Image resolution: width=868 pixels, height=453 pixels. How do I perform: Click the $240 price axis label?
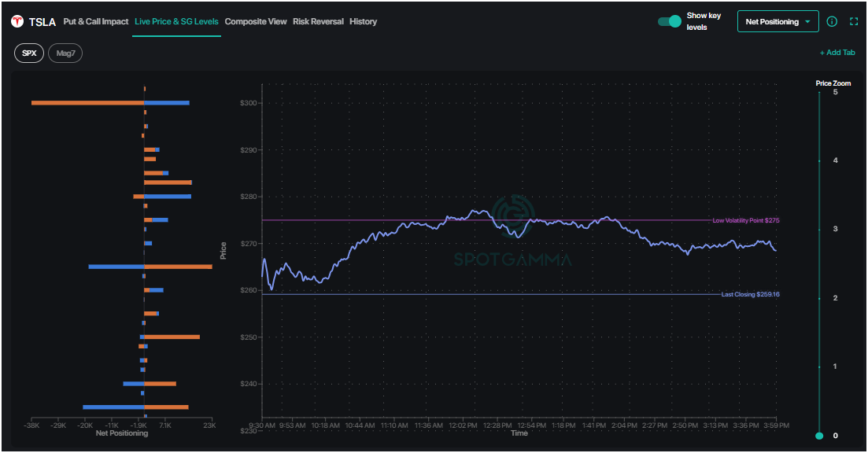click(x=249, y=384)
